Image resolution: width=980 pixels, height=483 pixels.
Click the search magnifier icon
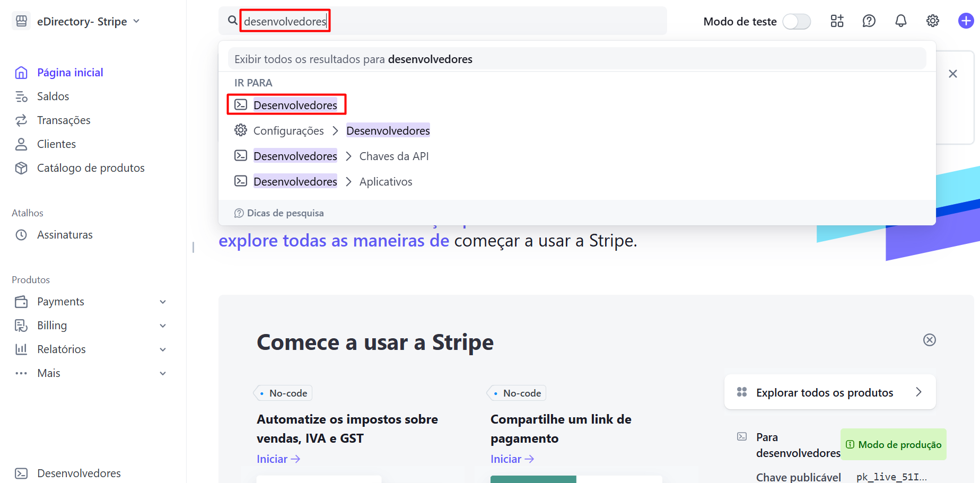click(232, 21)
